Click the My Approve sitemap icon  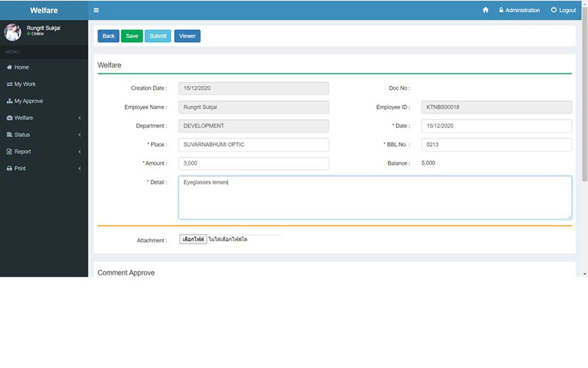[10, 101]
